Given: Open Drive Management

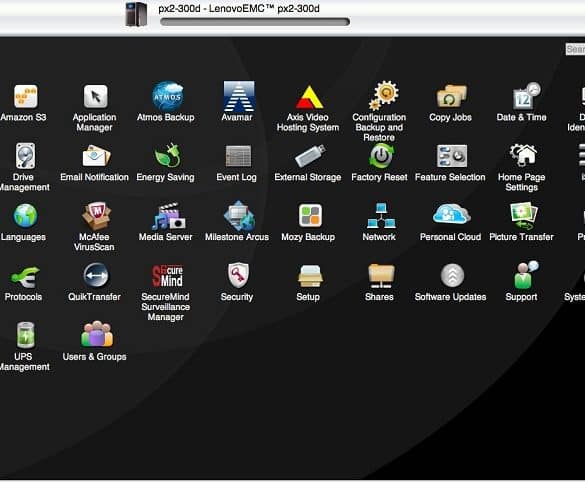Looking at the screenshot, I should click(x=25, y=156).
